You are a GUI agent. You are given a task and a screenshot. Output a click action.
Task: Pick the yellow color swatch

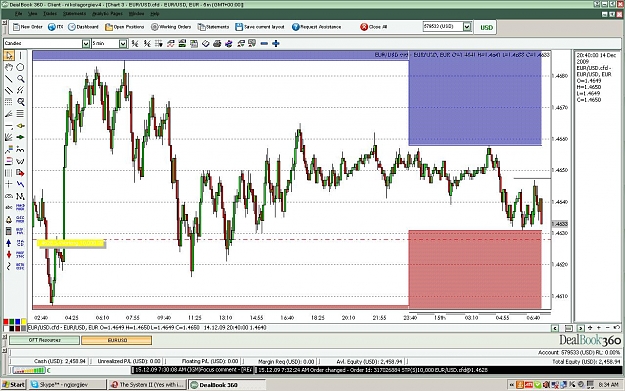pos(24,322)
